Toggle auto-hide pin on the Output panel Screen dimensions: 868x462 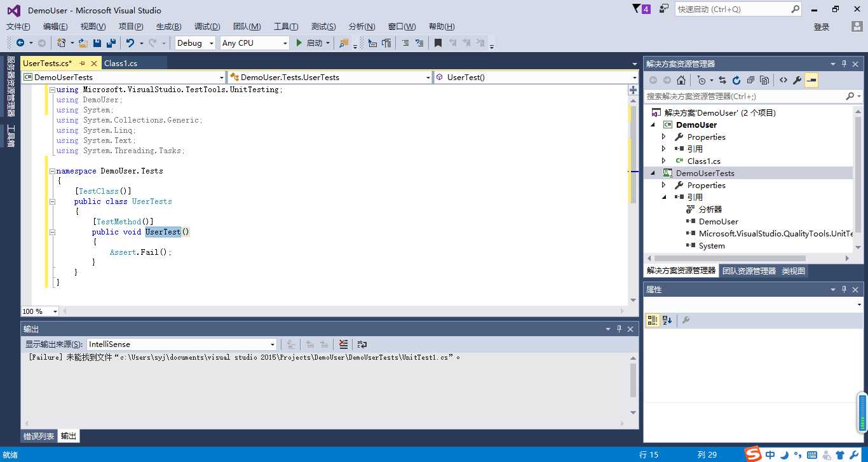(x=619, y=329)
